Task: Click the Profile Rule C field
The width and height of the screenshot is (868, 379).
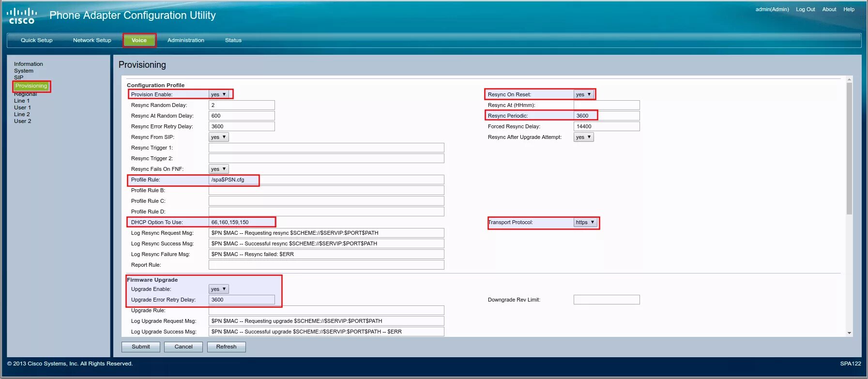Action: 326,201
